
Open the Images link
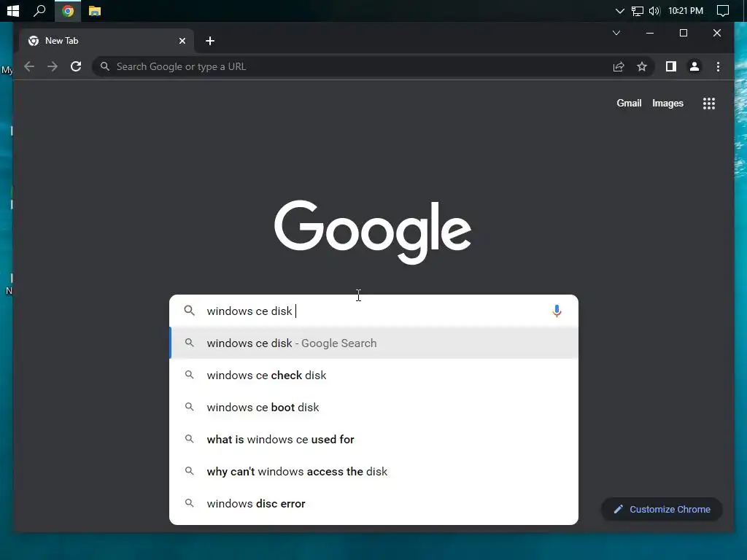[667, 104]
